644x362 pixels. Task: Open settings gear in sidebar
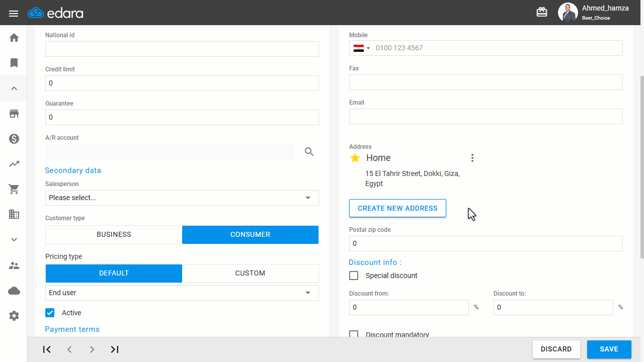tap(14, 316)
